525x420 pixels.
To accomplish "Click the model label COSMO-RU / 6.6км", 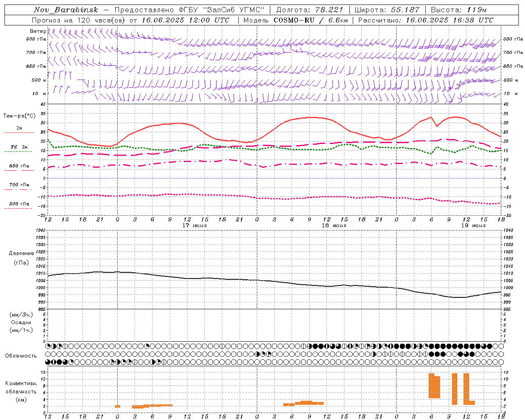I will pyautogui.click(x=310, y=20).
